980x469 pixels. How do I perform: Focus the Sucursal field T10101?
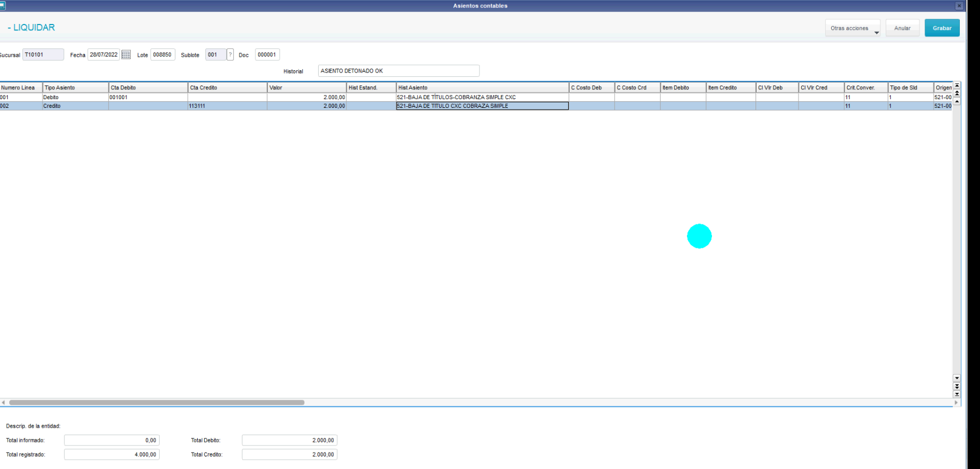pos(43,54)
